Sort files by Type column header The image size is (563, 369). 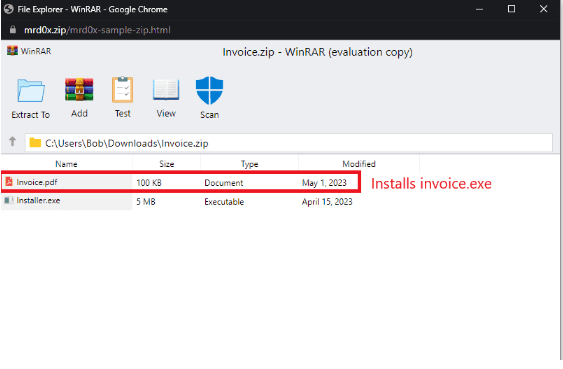(250, 164)
